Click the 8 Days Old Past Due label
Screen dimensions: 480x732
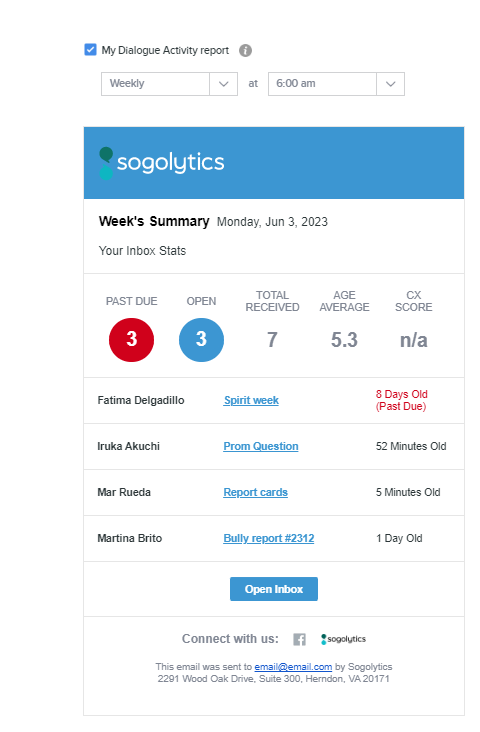point(402,400)
